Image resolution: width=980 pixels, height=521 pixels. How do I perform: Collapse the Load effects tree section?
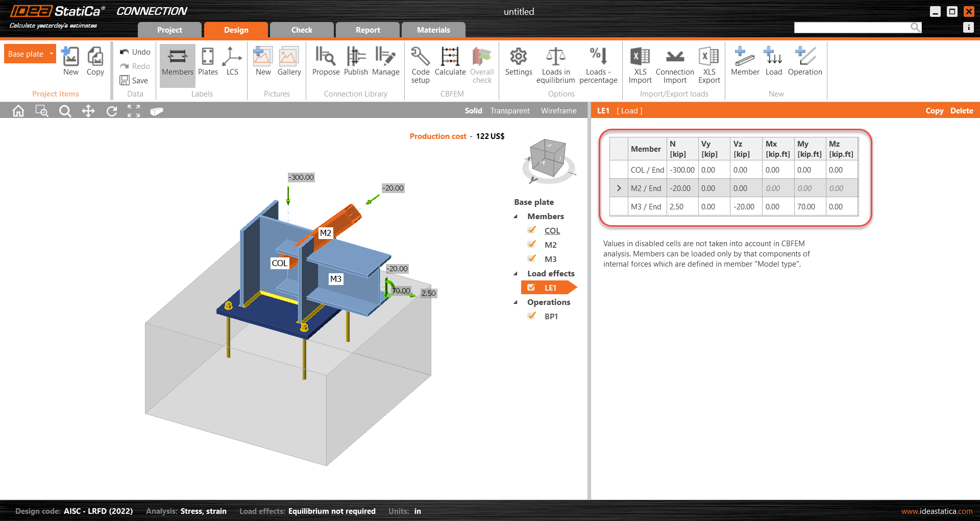pos(516,273)
